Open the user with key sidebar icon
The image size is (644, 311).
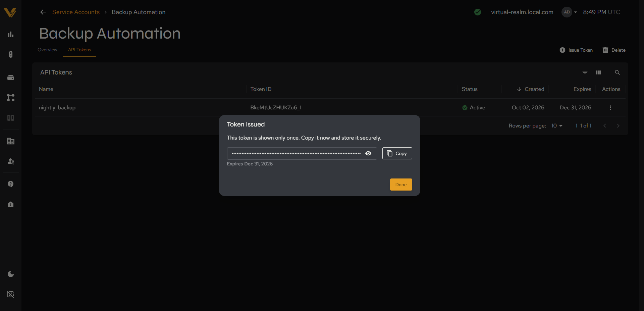[11, 161]
